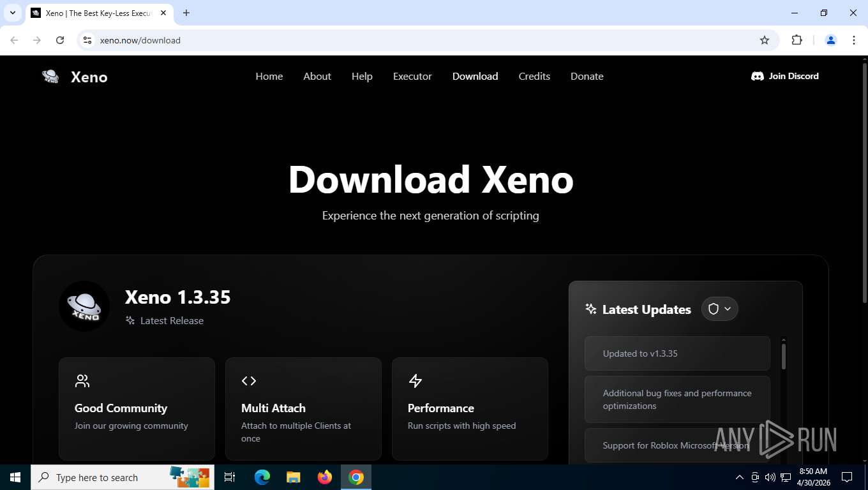Select the Download nav item
868x490 pixels.
pyautogui.click(x=475, y=76)
